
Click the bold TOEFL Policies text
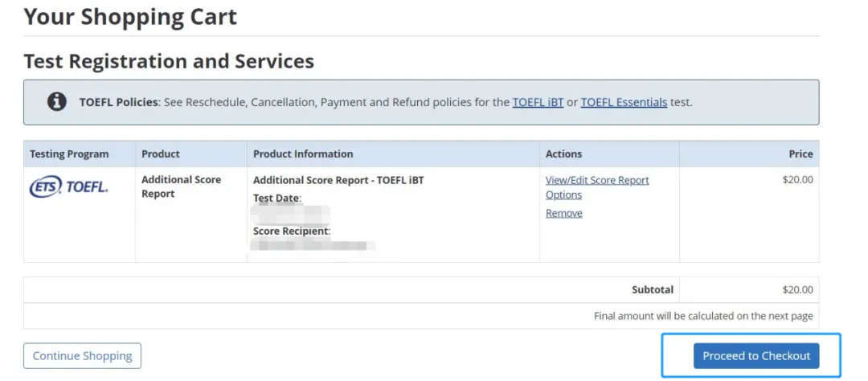click(119, 102)
